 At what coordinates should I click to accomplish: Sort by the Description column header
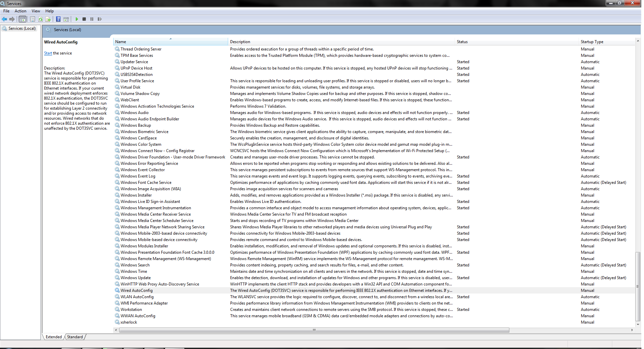pyautogui.click(x=342, y=42)
